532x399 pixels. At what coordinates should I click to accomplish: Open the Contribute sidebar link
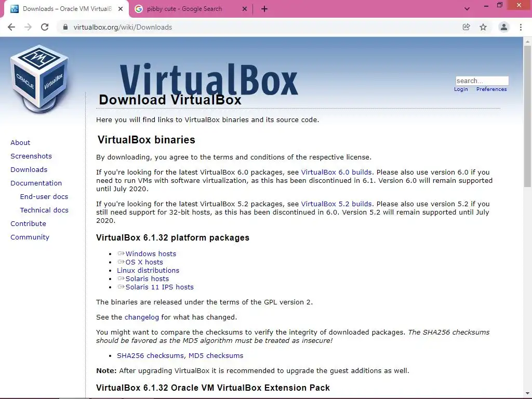28,223
